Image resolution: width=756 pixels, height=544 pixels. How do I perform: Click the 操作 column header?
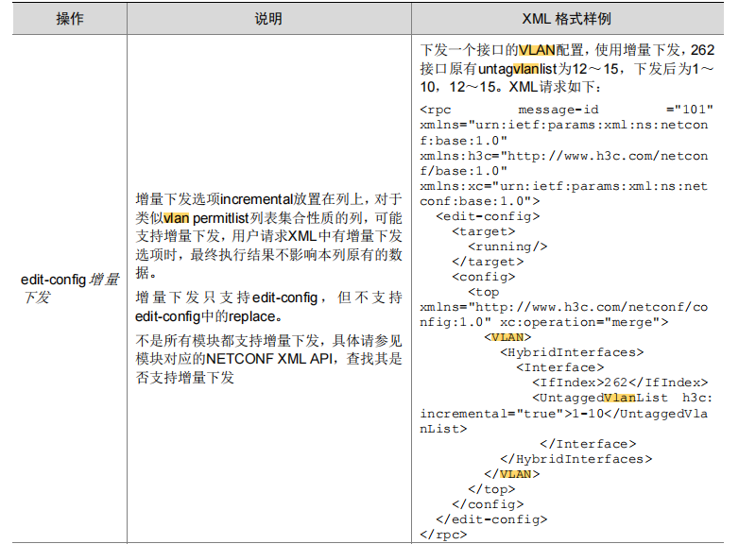click(x=69, y=19)
